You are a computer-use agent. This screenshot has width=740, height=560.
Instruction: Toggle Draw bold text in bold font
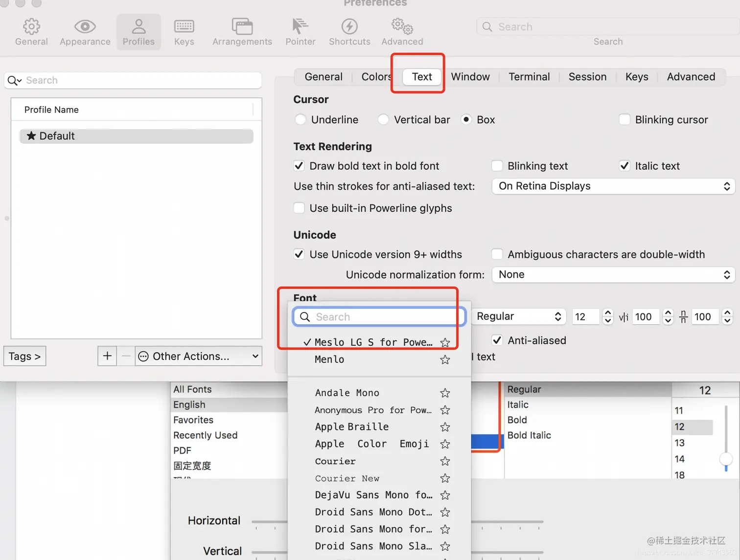click(299, 166)
